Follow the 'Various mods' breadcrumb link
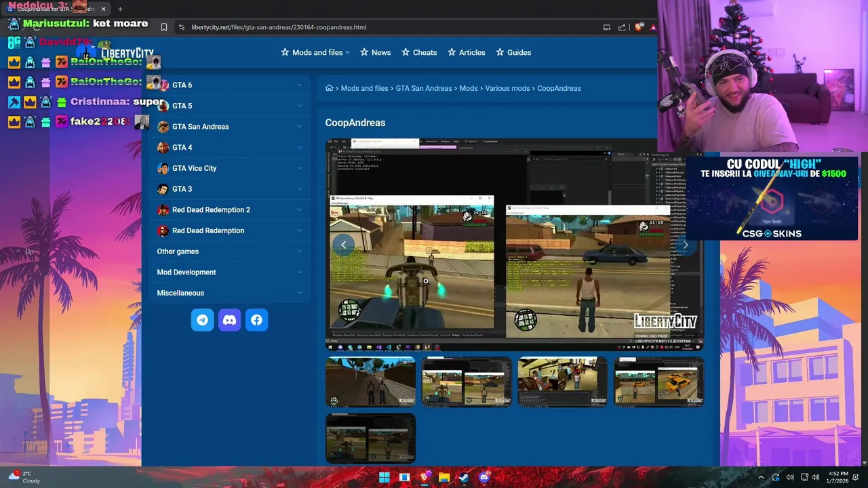The width and height of the screenshot is (868, 488). [507, 88]
